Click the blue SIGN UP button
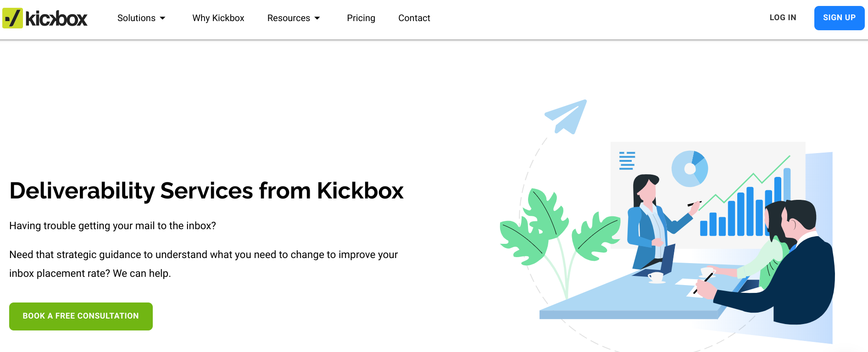The height and width of the screenshot is (352, 868). pos(839,18)
